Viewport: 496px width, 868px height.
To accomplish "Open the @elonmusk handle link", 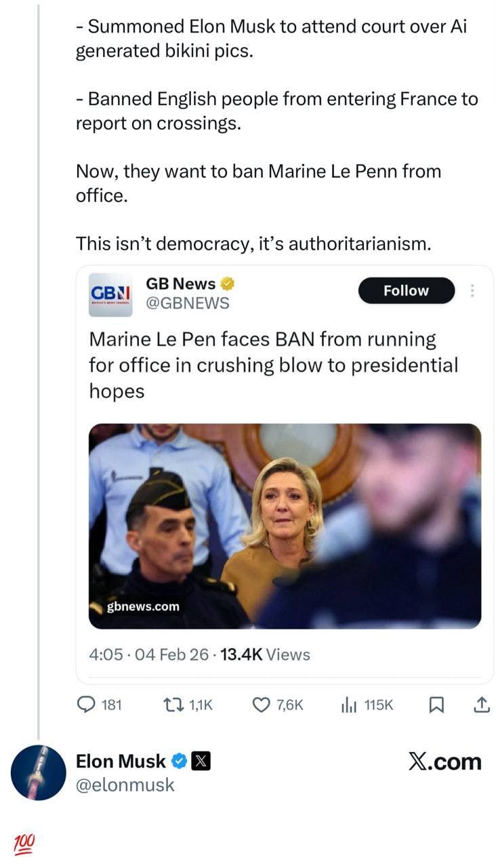I will point(125,785).
